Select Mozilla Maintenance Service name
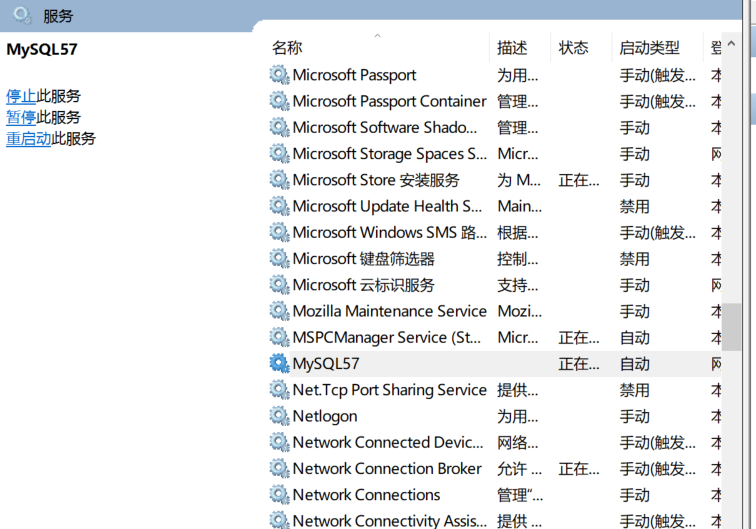The height and width of the screenshot is (529, 756). coord(390,311)
